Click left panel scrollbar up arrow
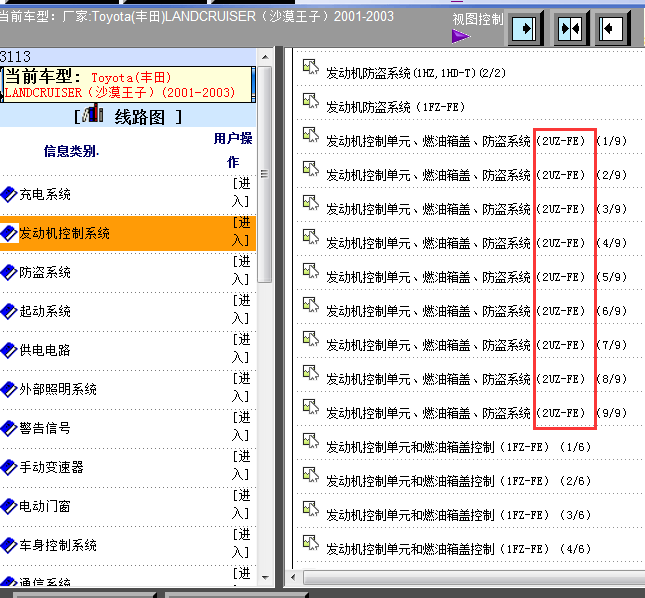Viewport: 645px width, 598px height. click(x=265, y=57)
